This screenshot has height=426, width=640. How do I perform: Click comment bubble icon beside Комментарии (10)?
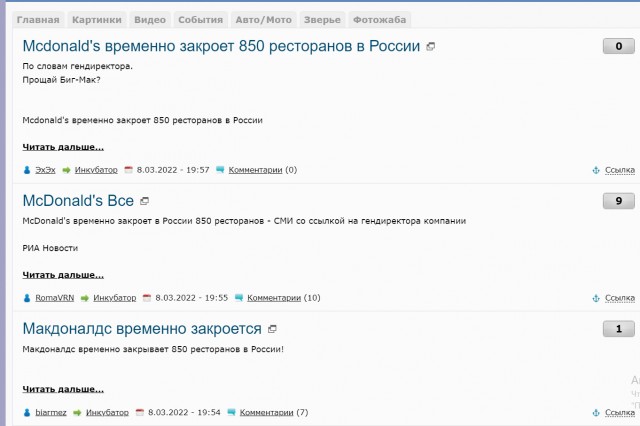(x=239, y=297)
